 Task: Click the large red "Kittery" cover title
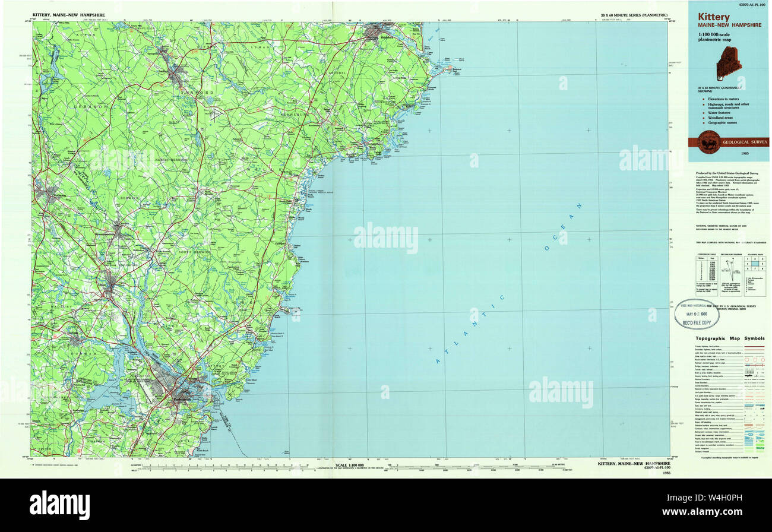[714, 18]
